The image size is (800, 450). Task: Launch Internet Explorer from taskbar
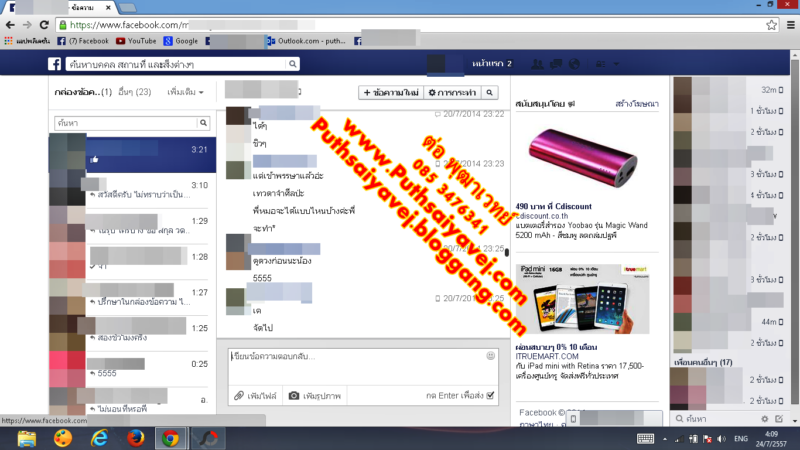click(99, 438)
